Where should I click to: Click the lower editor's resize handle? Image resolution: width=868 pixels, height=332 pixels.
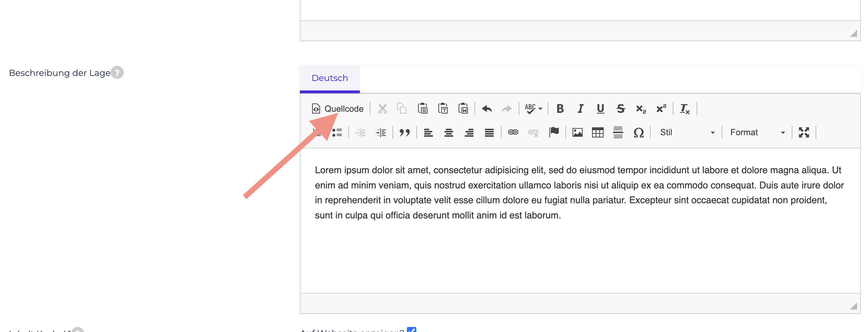[854, 306]
